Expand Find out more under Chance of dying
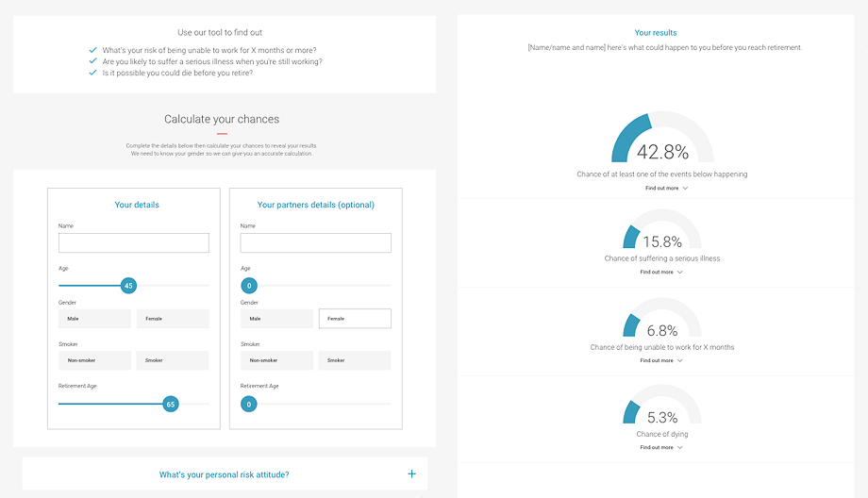868x498 pixels. point(661,448)
